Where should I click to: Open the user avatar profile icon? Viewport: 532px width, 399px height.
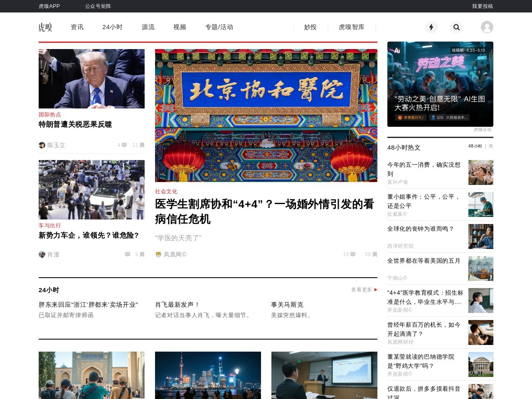487,27
